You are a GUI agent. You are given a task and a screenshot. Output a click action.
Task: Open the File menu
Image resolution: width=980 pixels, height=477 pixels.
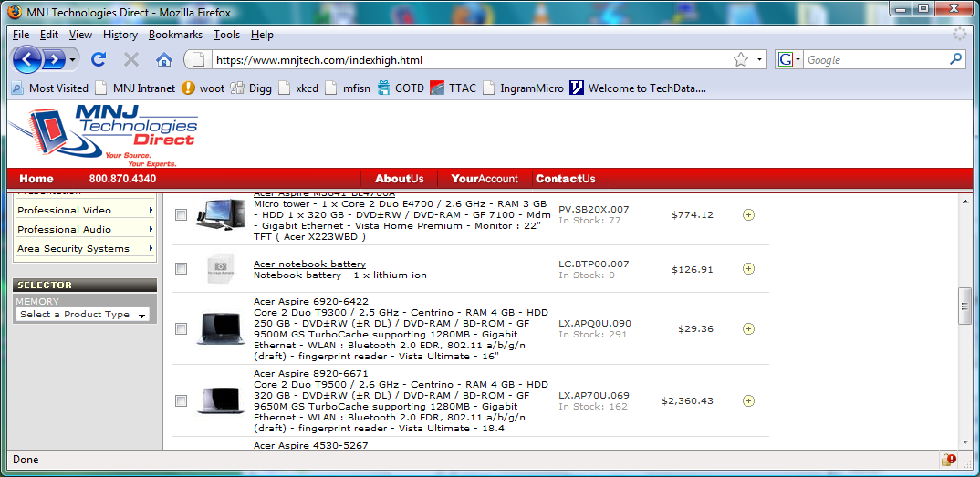(21, 35)
